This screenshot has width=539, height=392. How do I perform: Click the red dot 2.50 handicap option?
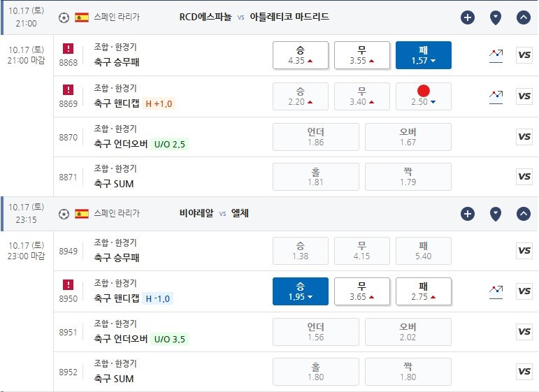pos(423,96)
